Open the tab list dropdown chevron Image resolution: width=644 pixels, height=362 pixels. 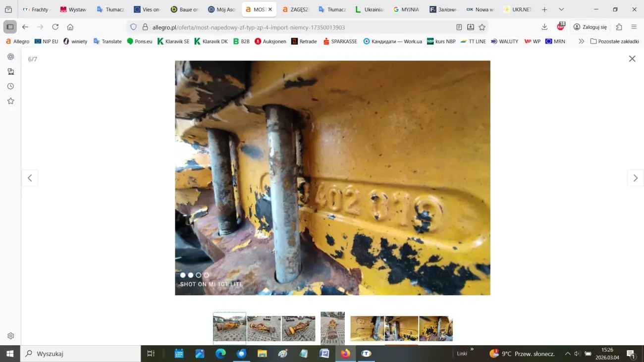pos(561,9)
